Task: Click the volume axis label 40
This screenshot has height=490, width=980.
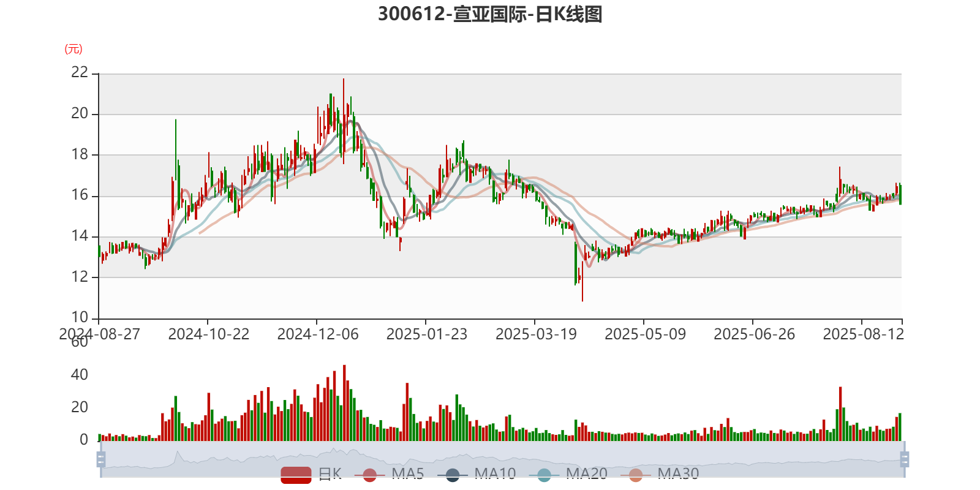Action: (x=80, y=375)
